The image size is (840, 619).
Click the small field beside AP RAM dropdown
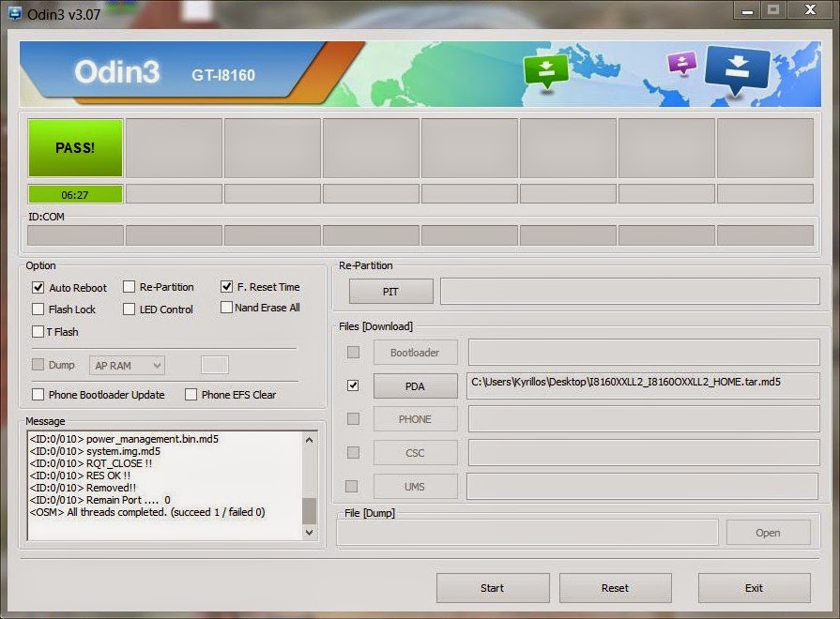pos(215,365)
